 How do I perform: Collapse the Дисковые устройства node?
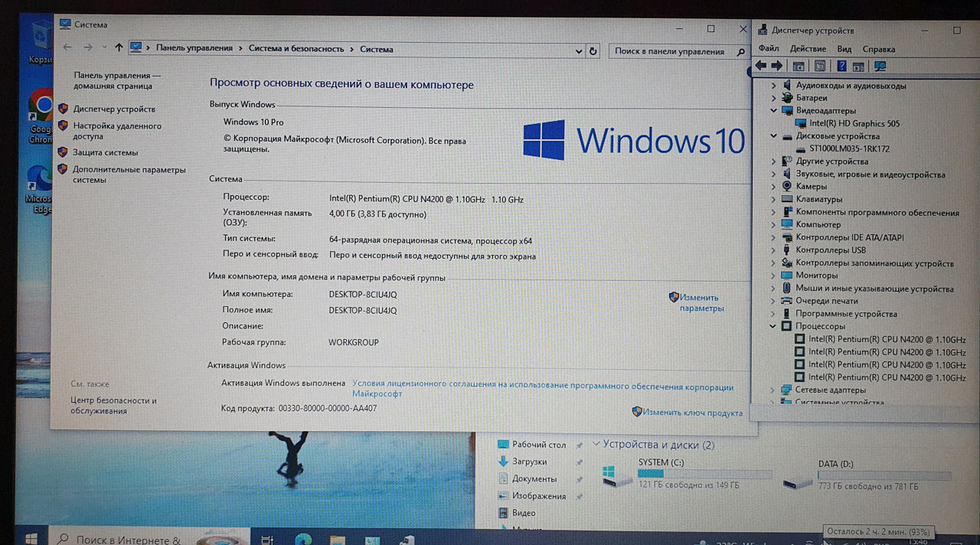(x=774, y=136)
